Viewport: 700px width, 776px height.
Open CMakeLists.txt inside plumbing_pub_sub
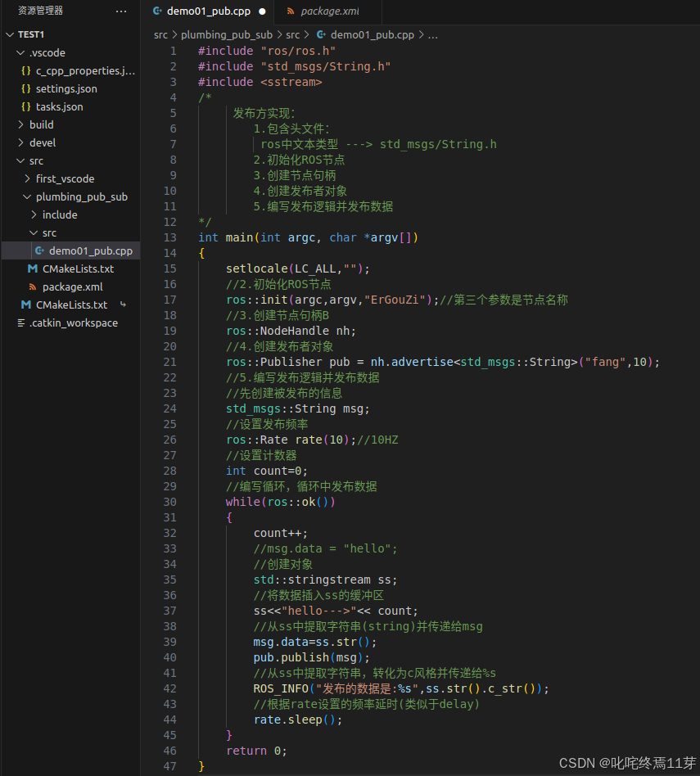pos(79,268)
